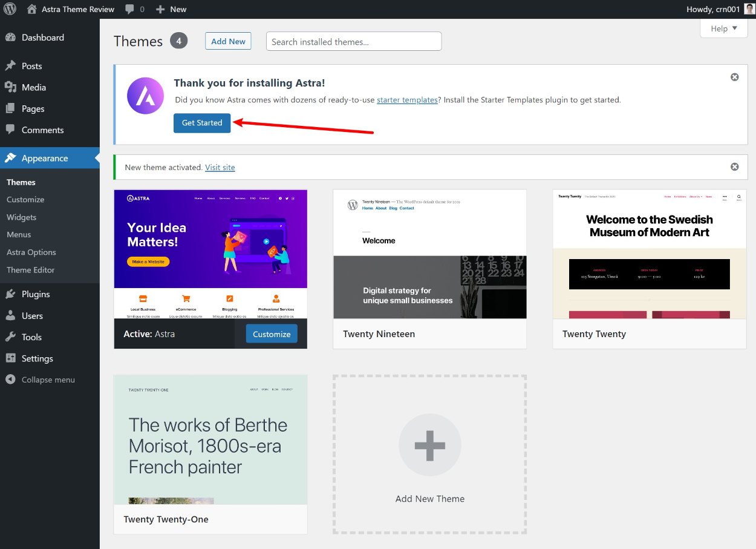The width and height of the screenshot is (756, 549).
Task: Dismiss the New theme activated notice
Action: (735, 166)
